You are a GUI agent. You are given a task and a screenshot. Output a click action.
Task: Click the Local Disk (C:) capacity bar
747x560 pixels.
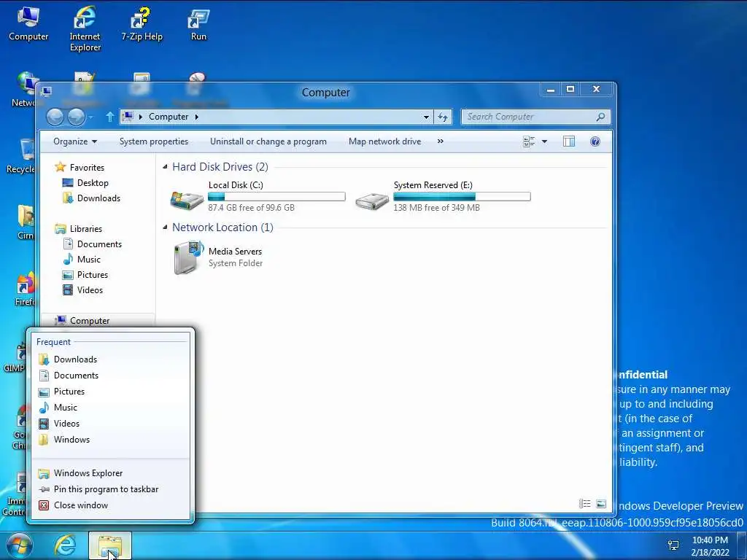pos(276,196)
